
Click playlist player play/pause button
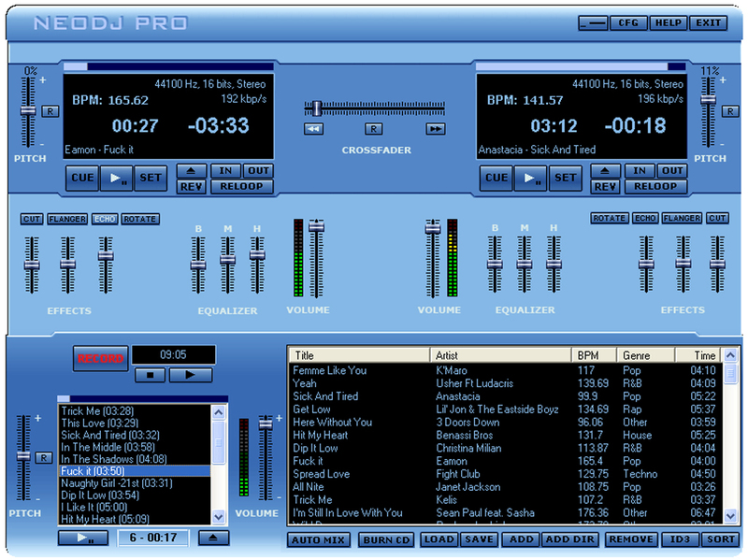82,538
